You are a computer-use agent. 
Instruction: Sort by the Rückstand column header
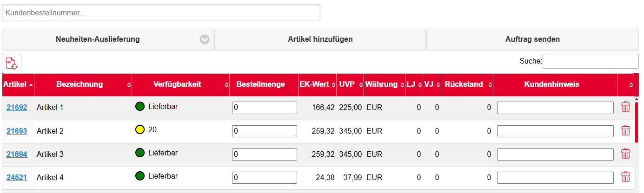[467, 84]
